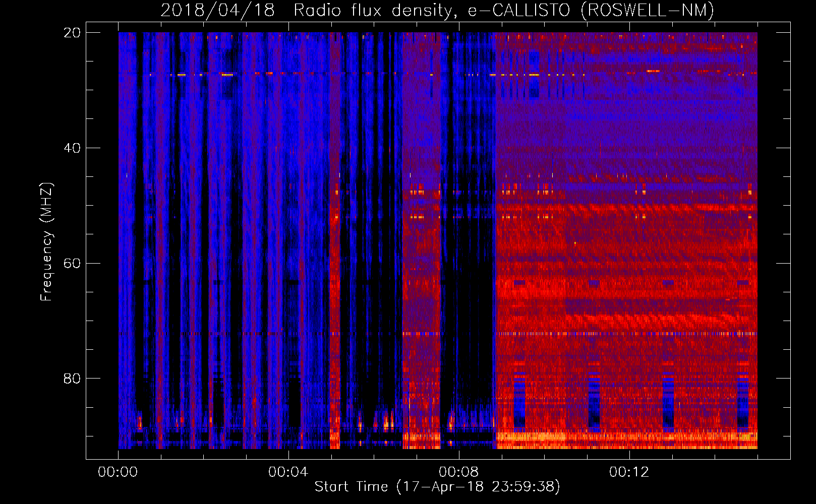Click the "Start Time (17-Apr-18 23:59:38)" axis label
Viewport: 816px width, 504px height.
tap(437, 487)
